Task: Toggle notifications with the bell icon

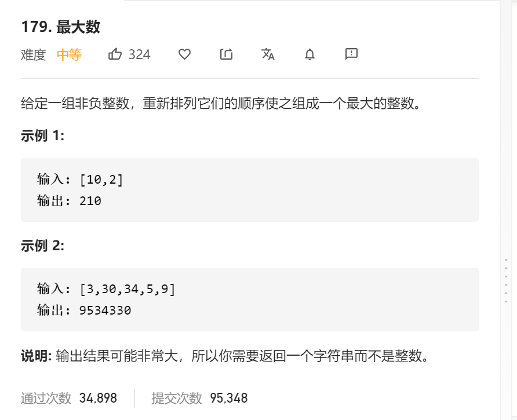Action: [309, 54]
